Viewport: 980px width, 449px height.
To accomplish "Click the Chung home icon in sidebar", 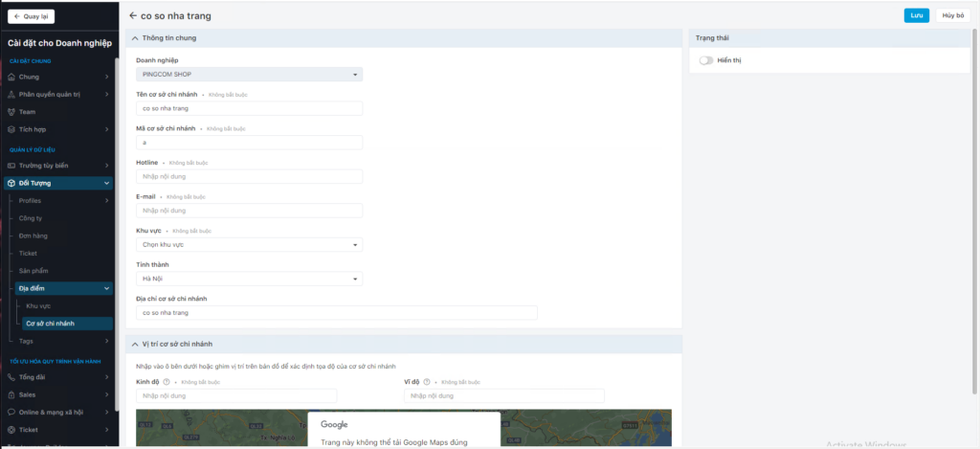I will tap(11, 77).
